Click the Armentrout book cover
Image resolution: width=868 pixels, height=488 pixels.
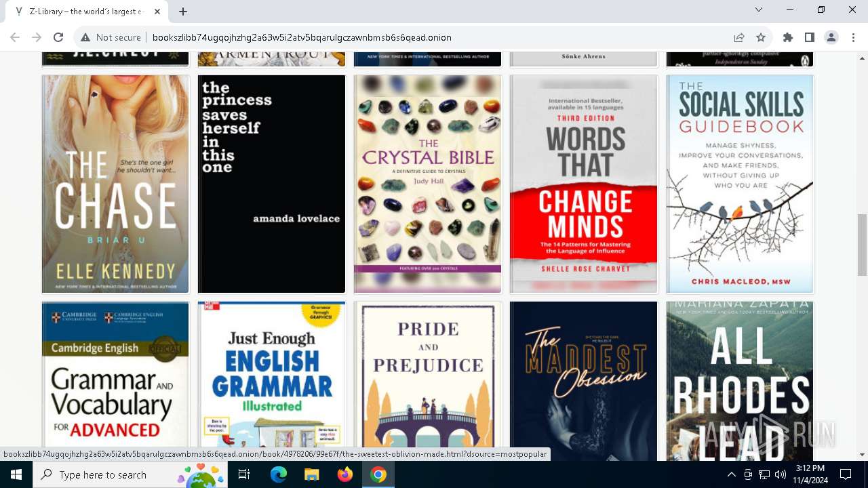pyautogui.click(x=271, y=59)
